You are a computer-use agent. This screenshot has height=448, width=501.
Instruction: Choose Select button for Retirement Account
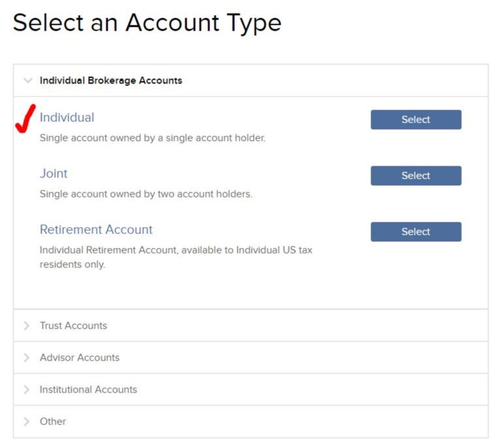click(416, 231)
